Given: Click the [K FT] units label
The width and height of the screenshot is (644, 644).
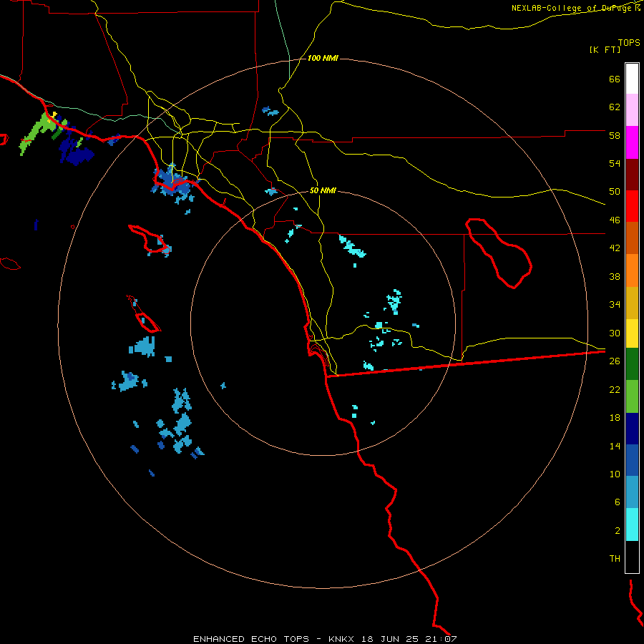Looking at the screenshot, I should click(605, 50).
